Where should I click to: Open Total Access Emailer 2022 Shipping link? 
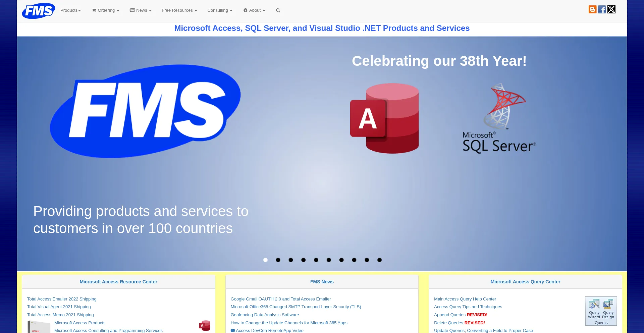62,299
